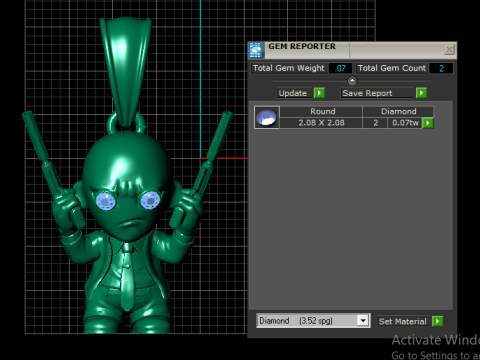Viewport: 480px width, 360px height.
Task: Click the gem quantity cell showing 2
Action: [375, 123]
